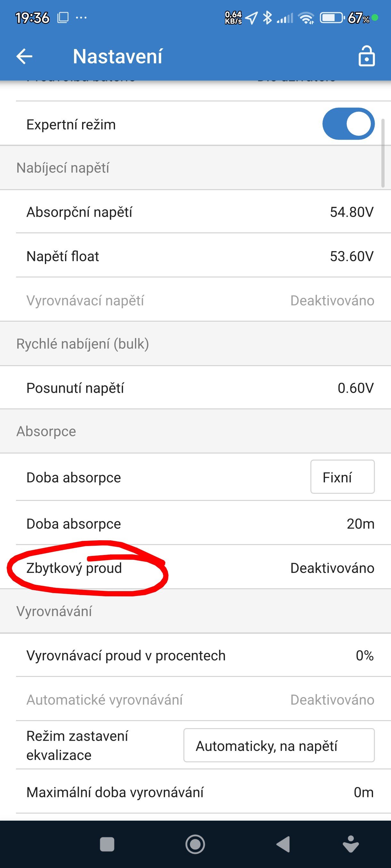The image size is (391, 868).
Task: Open the Zbytkový proud setting
Action: coord(195,568)
